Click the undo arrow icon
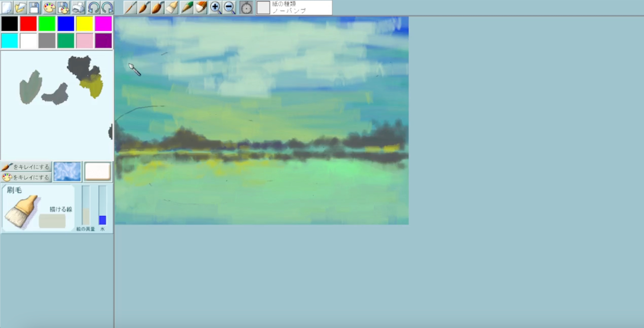The width and height of the screenshot is (644, 328). 93,7
